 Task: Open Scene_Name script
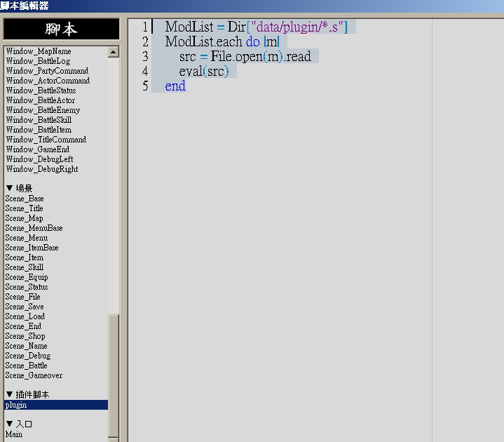tap(26, 346)
